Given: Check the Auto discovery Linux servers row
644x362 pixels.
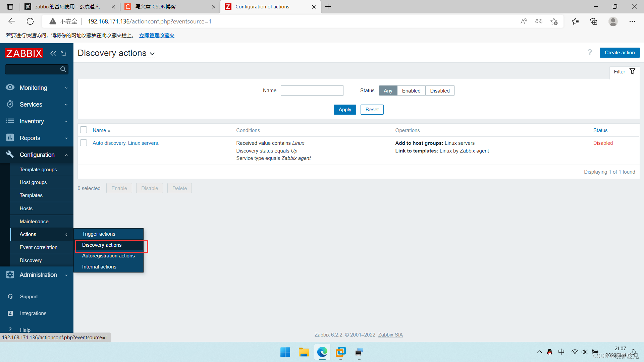Looking at the screenshot, I should coord(84,143).
